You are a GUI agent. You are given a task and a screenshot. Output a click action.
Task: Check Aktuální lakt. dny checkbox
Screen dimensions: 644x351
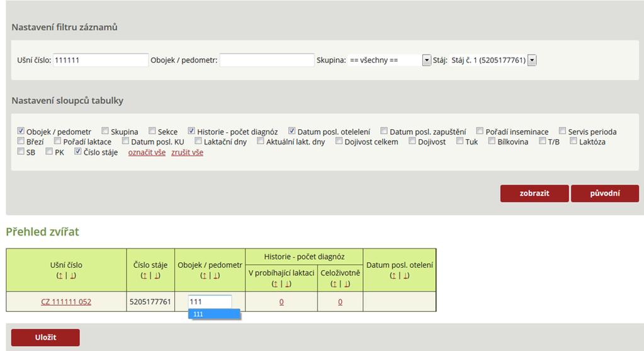261,141
